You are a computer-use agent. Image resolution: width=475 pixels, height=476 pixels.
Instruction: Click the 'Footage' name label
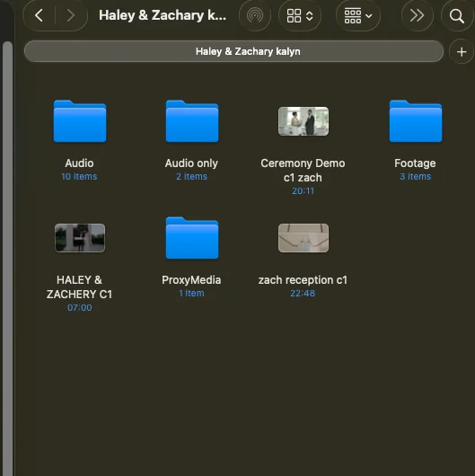click(x=415, y=163)
